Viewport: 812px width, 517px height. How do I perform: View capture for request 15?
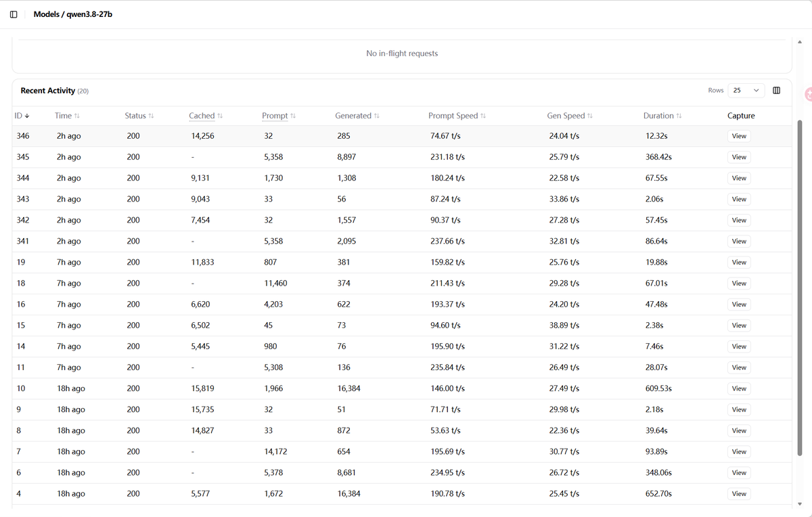739,325
